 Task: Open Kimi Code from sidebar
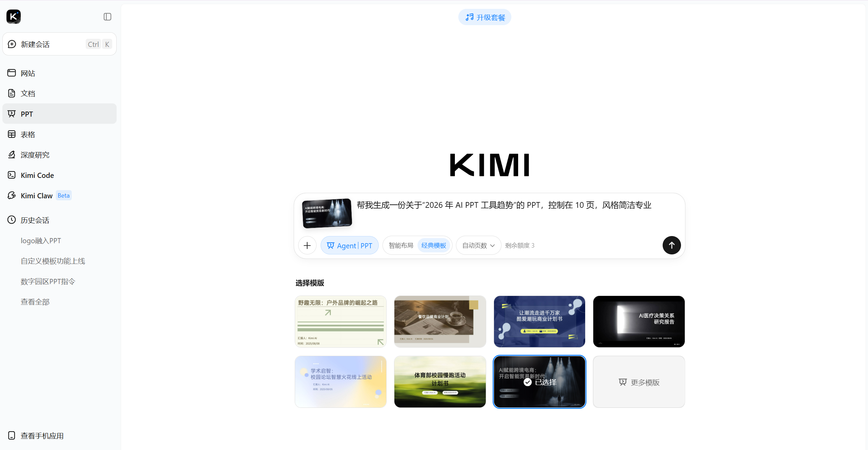37,175
